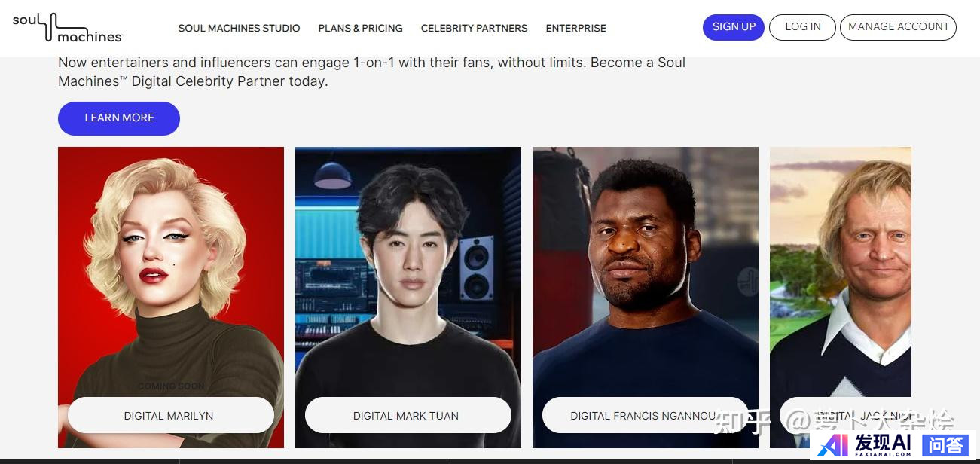Go to Plans & Pricing page
The image size is (980, 464).
(360, 29)
